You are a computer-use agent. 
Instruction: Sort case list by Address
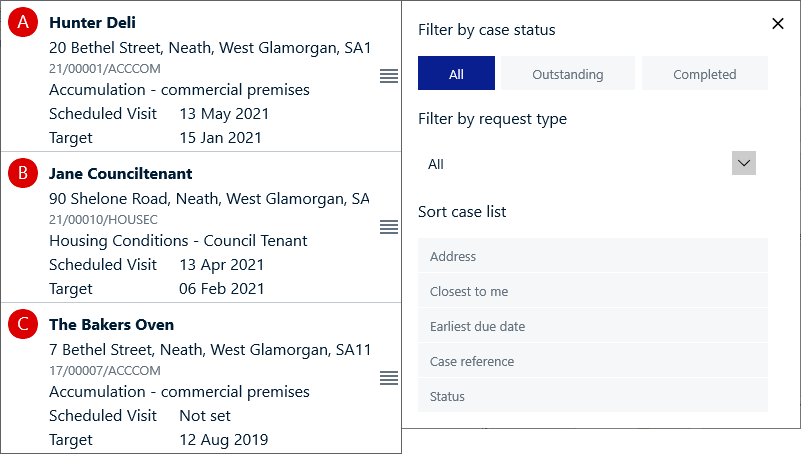click(x=592, y=256)
